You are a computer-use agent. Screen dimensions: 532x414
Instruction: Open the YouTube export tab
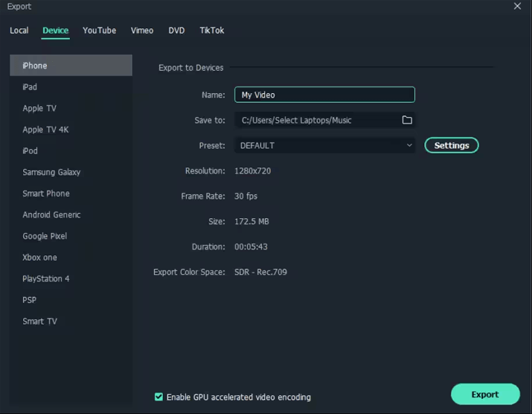[100, 31]
